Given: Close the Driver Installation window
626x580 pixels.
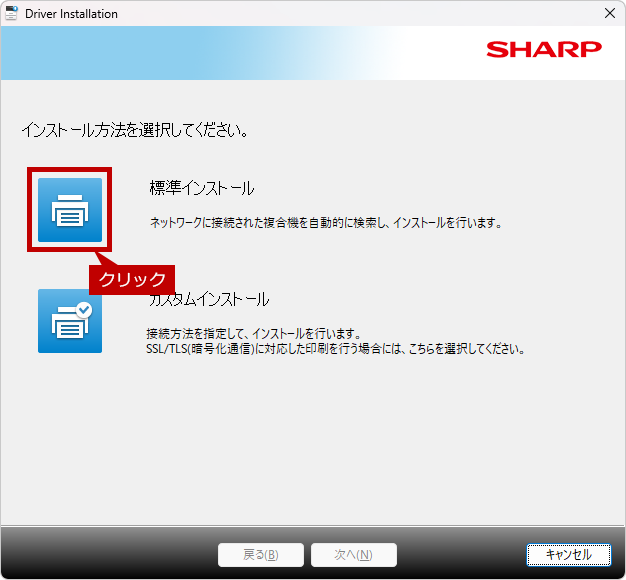Looking at the screenshot, I should [x=610, y=13].
